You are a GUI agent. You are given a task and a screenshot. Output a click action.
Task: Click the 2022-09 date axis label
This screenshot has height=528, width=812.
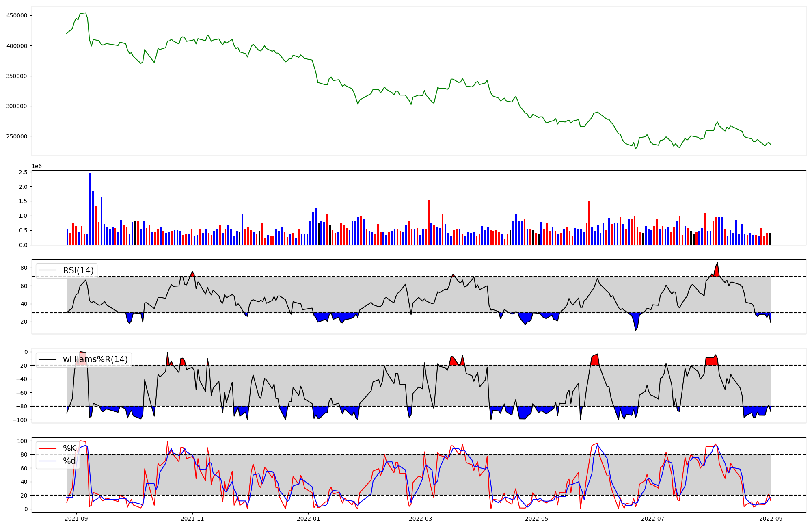tap(771, 519)
